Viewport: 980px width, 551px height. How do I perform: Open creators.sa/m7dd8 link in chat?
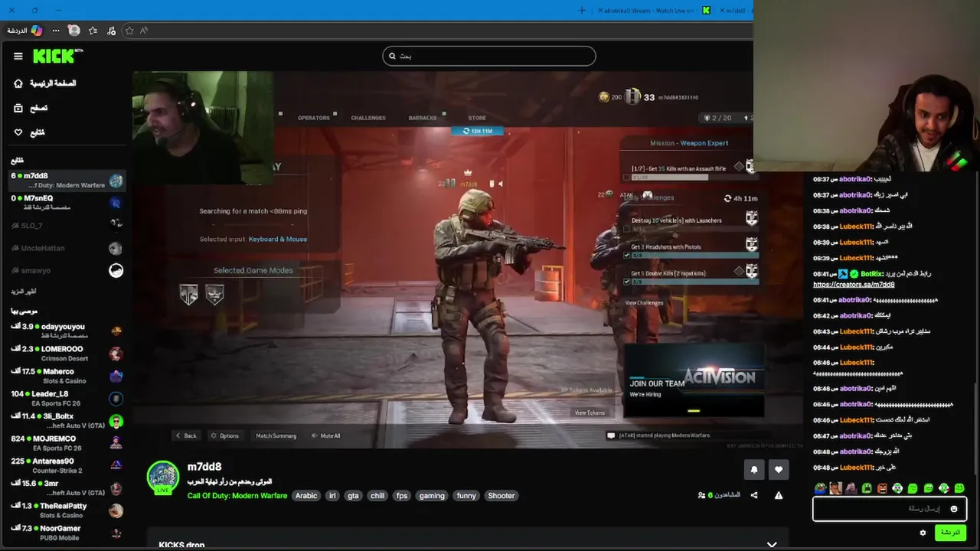[x=854, y=285]
